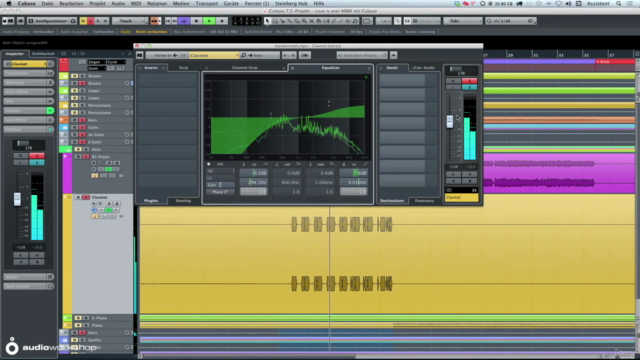Toggle the yellow global Mute (M) button in the toolbar

[83, 21]
